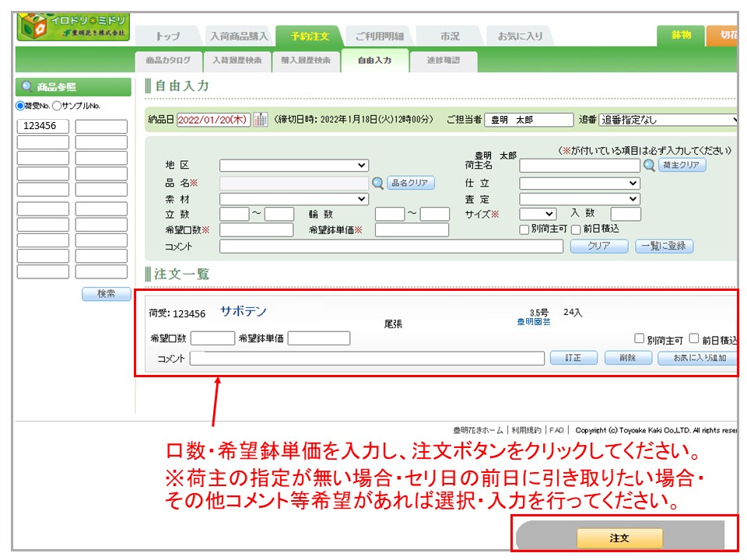Click the magnifier icon beside 荷主名 field
747x560 pixels.
[x=649, y=165]
